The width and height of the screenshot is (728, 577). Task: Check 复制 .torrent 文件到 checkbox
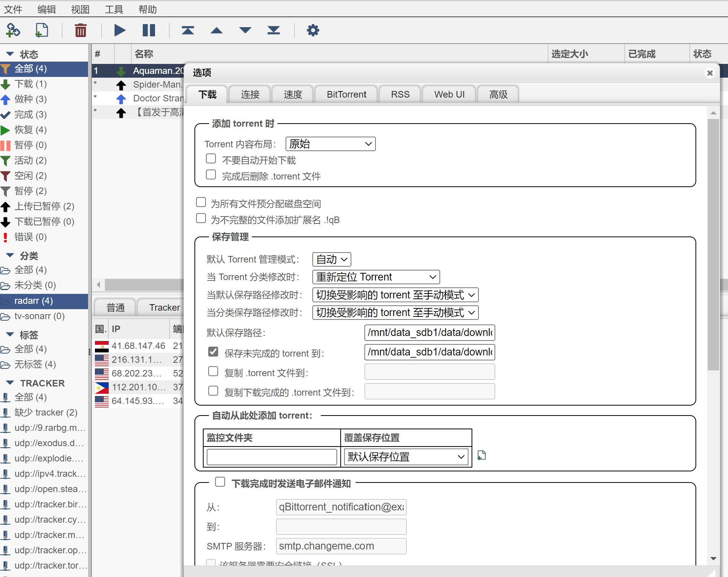[213, 372]
